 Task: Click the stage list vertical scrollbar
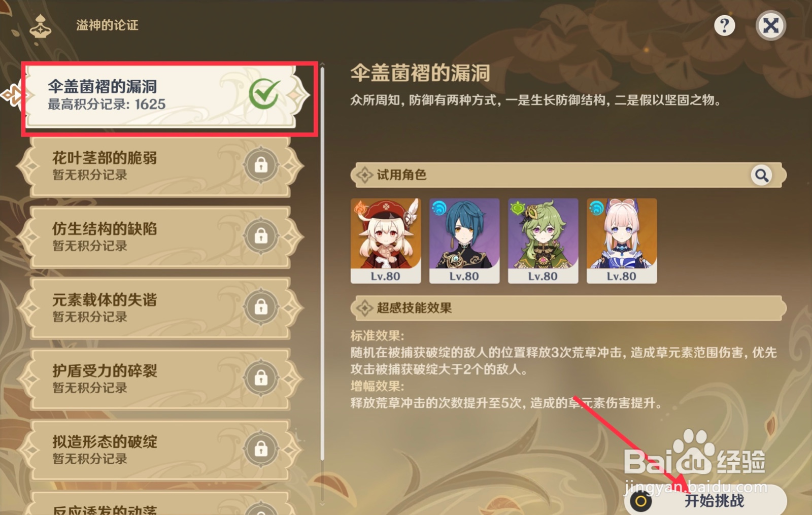tap(322, 264)
